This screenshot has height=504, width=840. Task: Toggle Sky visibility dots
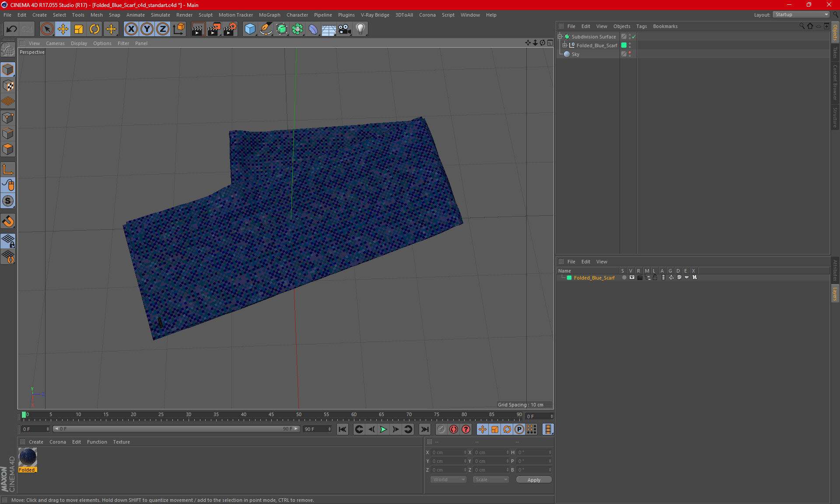pyautogui.click(x=630, y=54)
